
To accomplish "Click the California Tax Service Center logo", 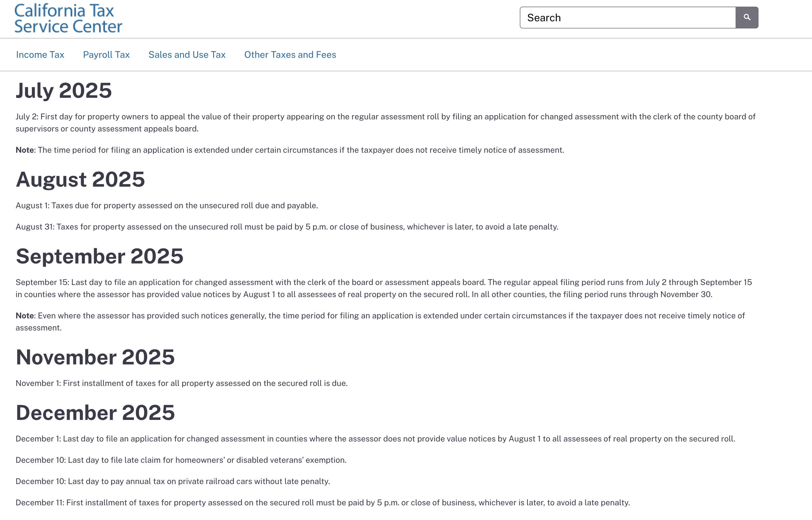I will tap(68, 19).
